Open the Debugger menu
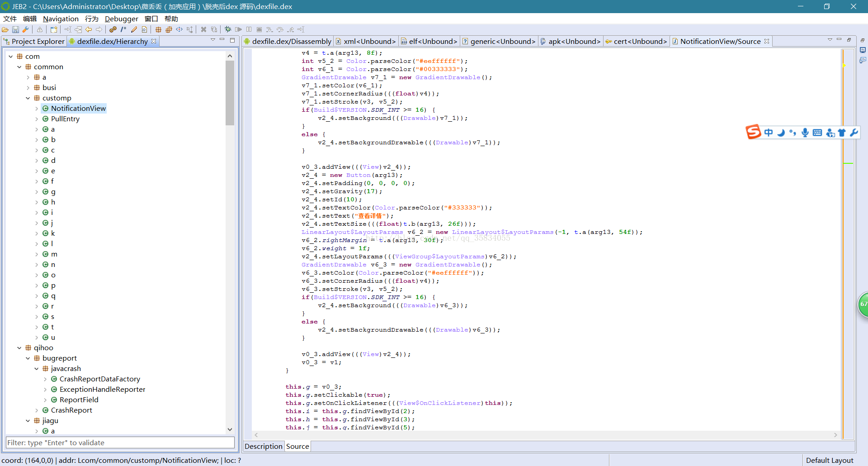This screenshot has width=868, height=466. pos(121,19)
